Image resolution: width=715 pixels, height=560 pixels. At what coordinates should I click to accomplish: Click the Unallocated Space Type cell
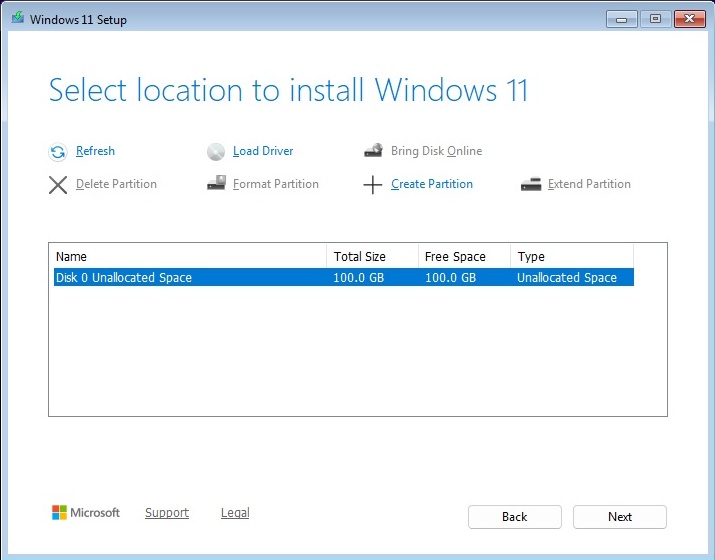pos(567,277)
